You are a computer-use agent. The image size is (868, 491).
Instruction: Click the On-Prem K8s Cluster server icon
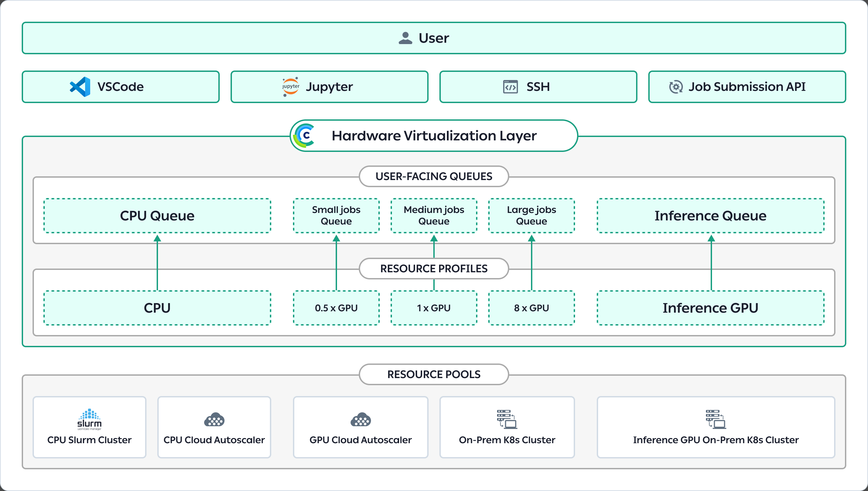click(507, 419)
